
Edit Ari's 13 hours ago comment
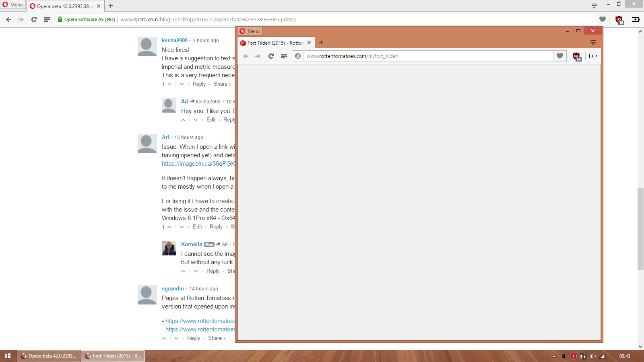coord(197,226)
